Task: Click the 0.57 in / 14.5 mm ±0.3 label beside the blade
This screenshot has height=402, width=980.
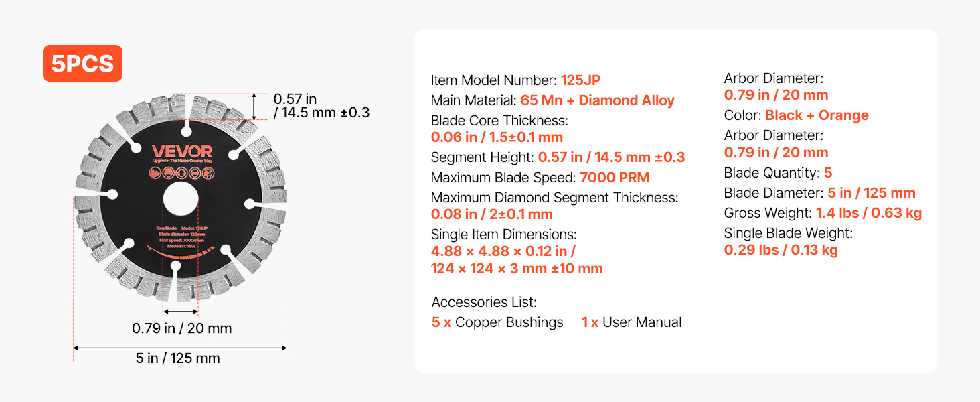Action: coord(321,106)
